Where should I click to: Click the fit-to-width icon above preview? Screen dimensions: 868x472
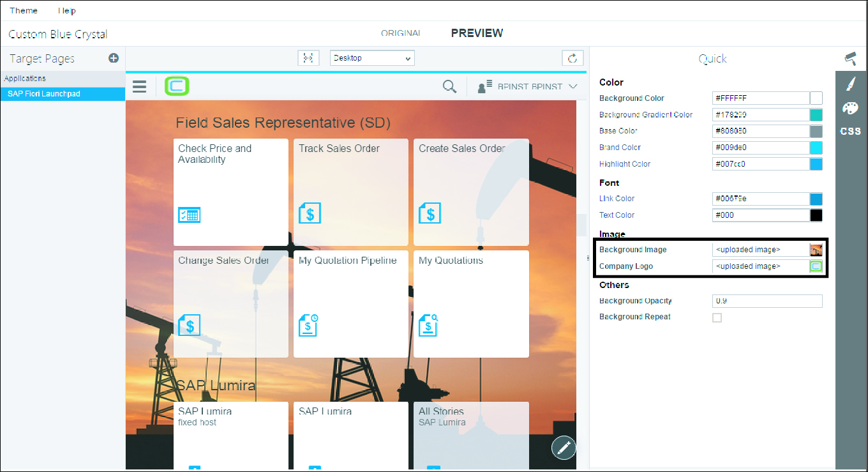[308, 58]
